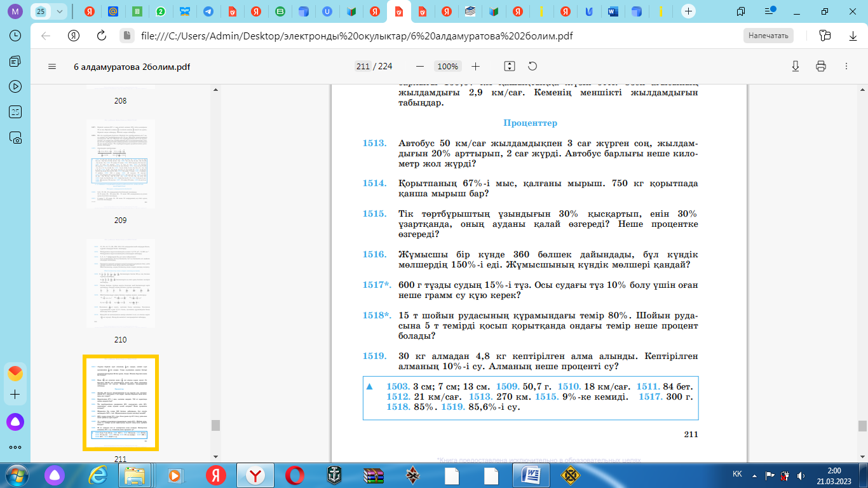Screen dimensions: 868x488
Task: Open the user profile avatar M
Action: click(x=16, y=11)
